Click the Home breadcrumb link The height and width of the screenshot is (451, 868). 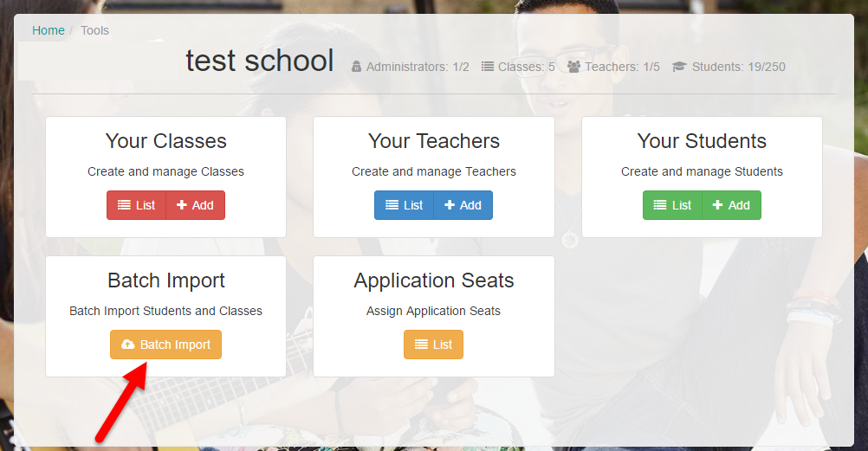(x=49, y=30)
